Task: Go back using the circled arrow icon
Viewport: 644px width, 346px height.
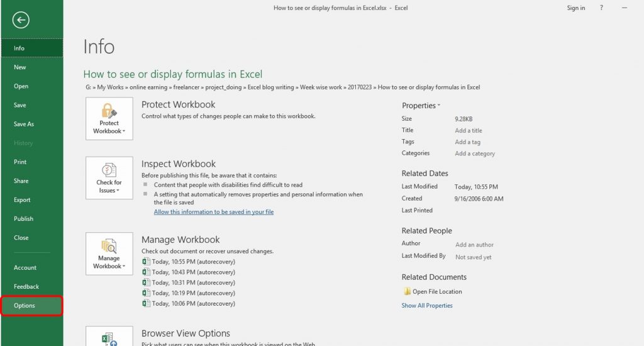Action: click(21, 20)
